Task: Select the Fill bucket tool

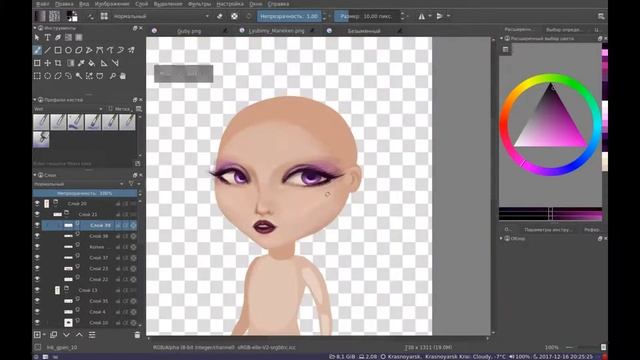Action: click(92, 63)
